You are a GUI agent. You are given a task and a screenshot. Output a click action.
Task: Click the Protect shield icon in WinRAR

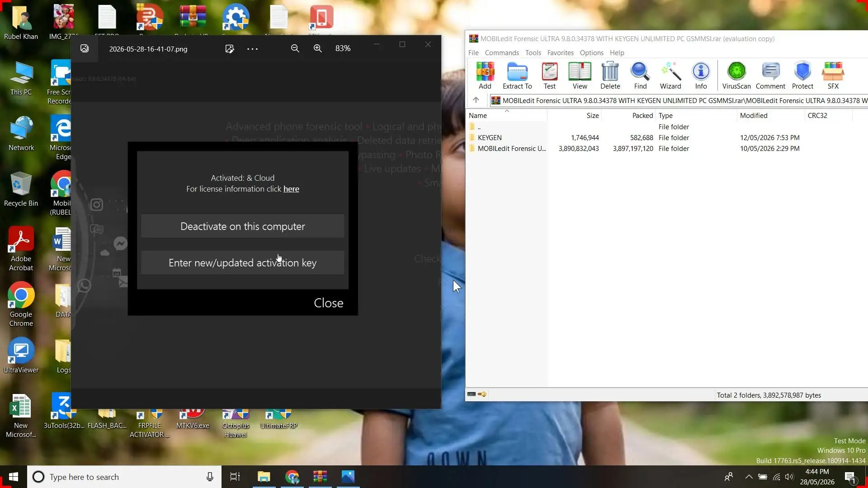(802, 75)
